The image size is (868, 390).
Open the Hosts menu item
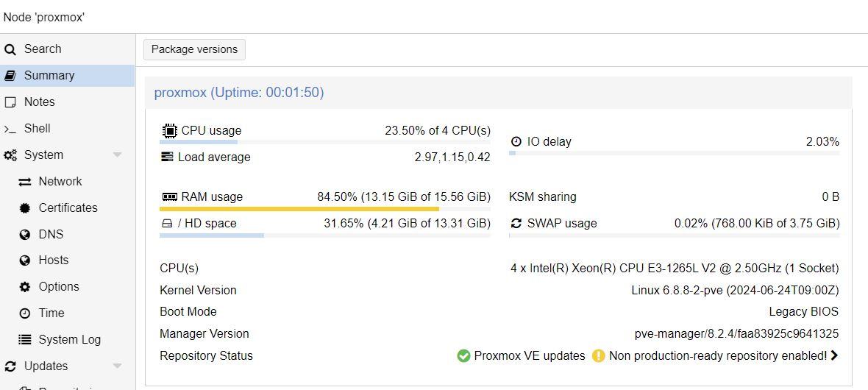click(x=53, y=260)
